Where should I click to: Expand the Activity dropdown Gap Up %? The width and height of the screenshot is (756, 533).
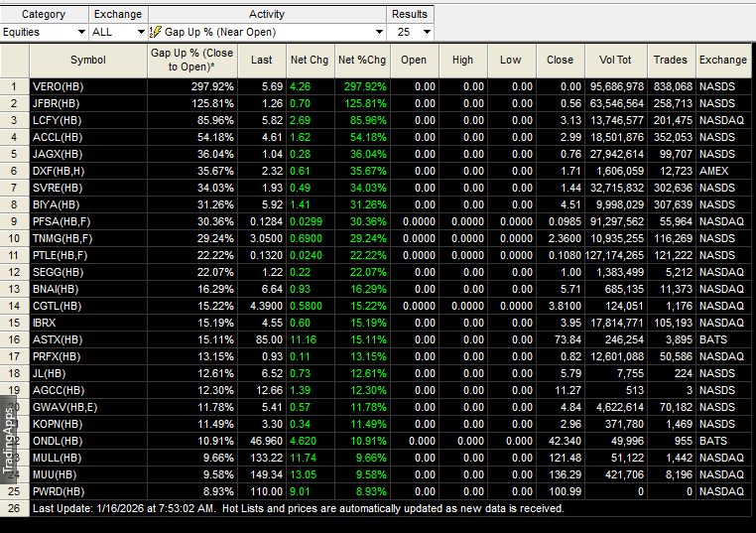click(x=267, y=33)
